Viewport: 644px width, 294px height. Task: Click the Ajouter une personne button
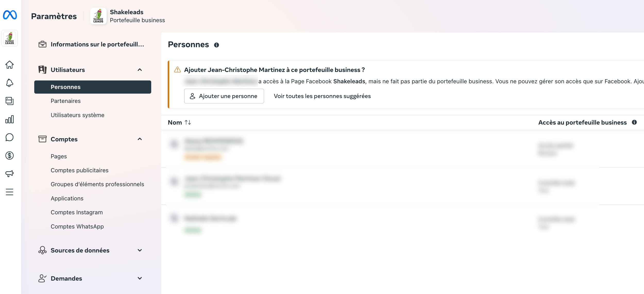pos(224,96)
